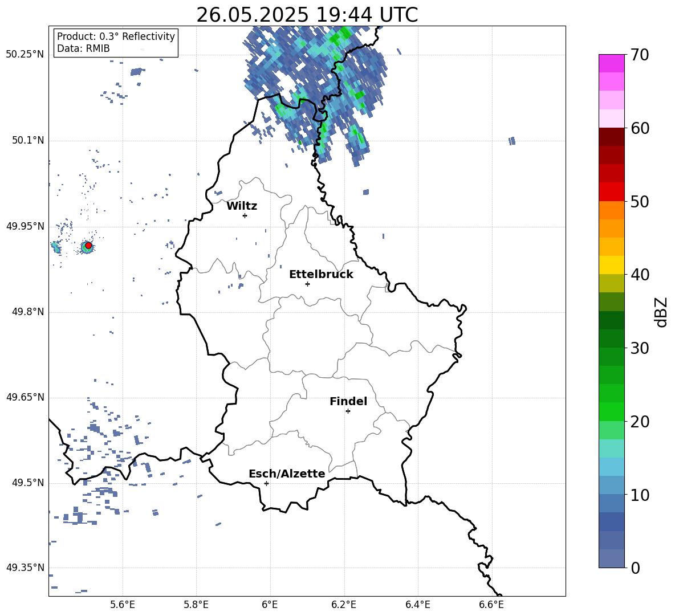Click the colorbar tick value 10
This screenshot has width=675, height=616.
pos(640,495)
